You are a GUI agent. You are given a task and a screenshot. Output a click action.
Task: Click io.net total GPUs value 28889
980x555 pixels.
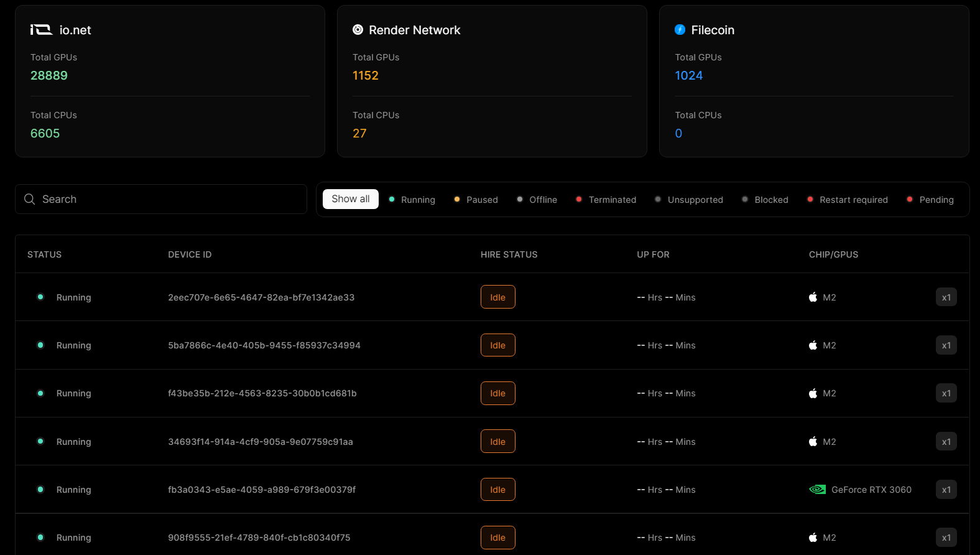(49, 75)
